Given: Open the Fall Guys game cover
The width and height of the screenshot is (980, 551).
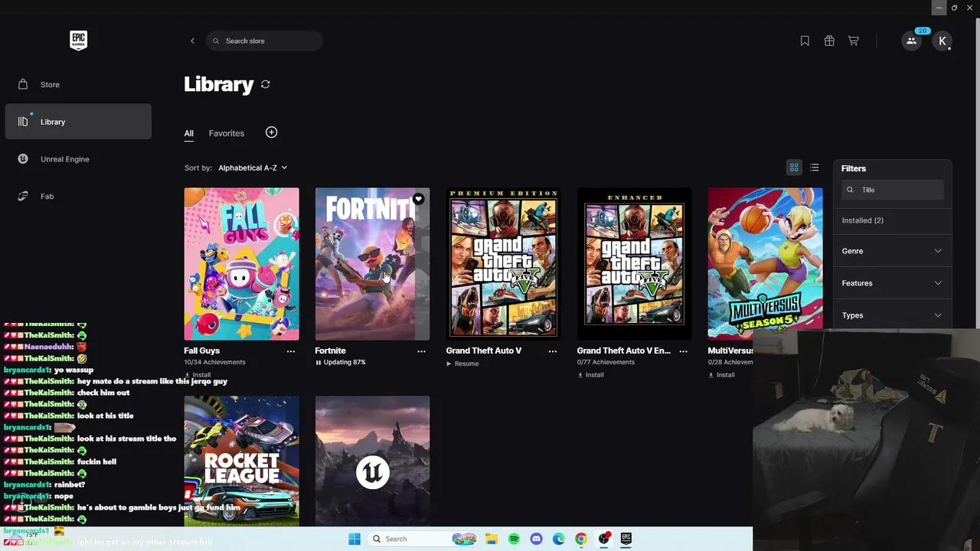Looking at the screenshot, I should tap(242, 264).
